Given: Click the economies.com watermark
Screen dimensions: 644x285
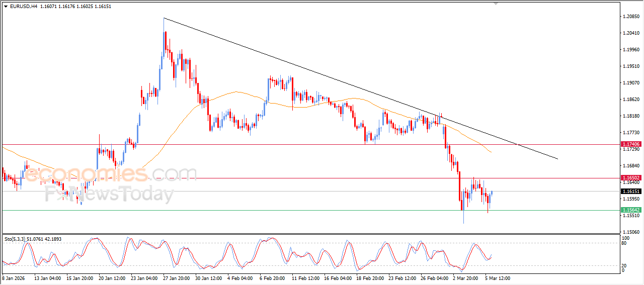Looking at the screenshot, I should click(x=111, y=174).
